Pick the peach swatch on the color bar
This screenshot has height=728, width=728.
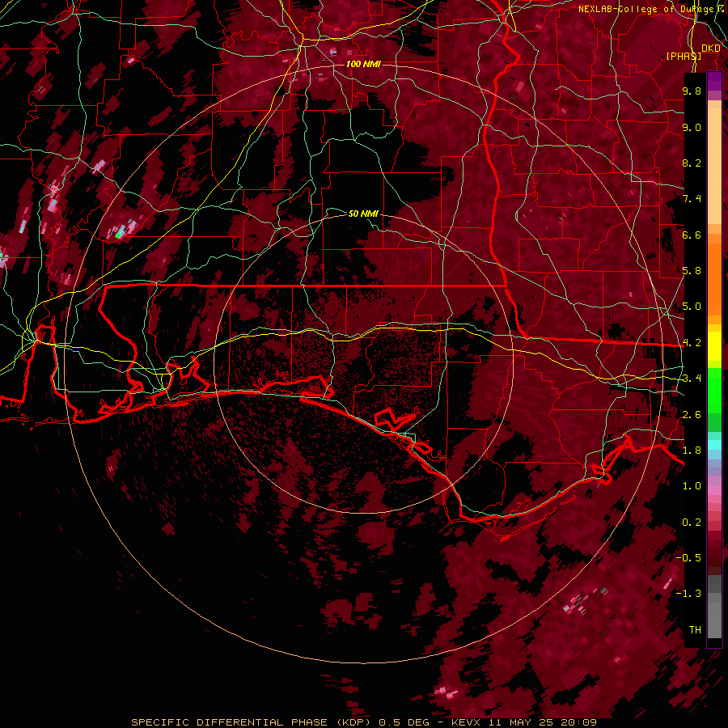point(714,167)
